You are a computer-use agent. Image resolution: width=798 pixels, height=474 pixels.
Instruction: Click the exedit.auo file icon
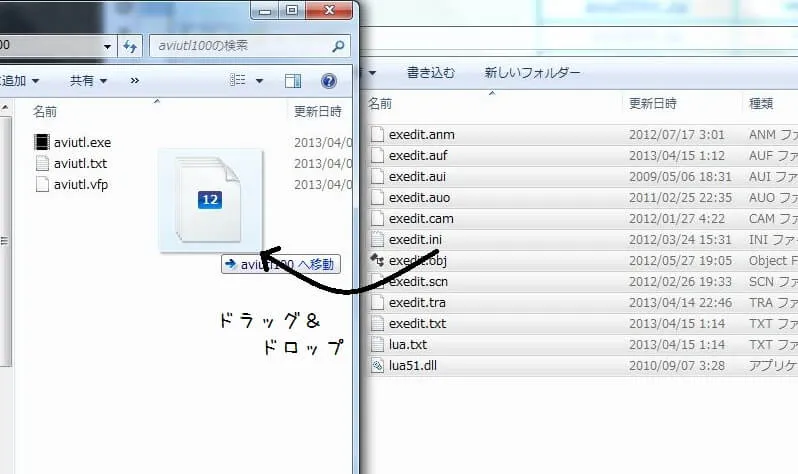(x=377, y=197)
